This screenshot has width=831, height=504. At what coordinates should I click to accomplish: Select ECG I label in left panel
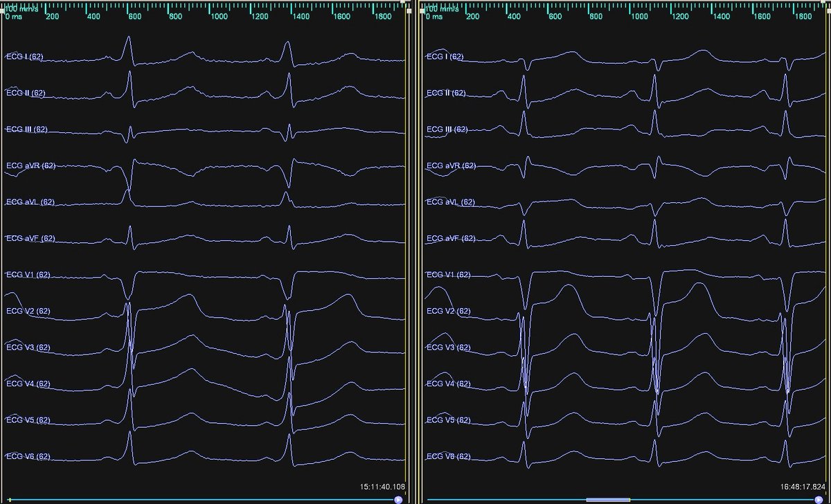24,57
